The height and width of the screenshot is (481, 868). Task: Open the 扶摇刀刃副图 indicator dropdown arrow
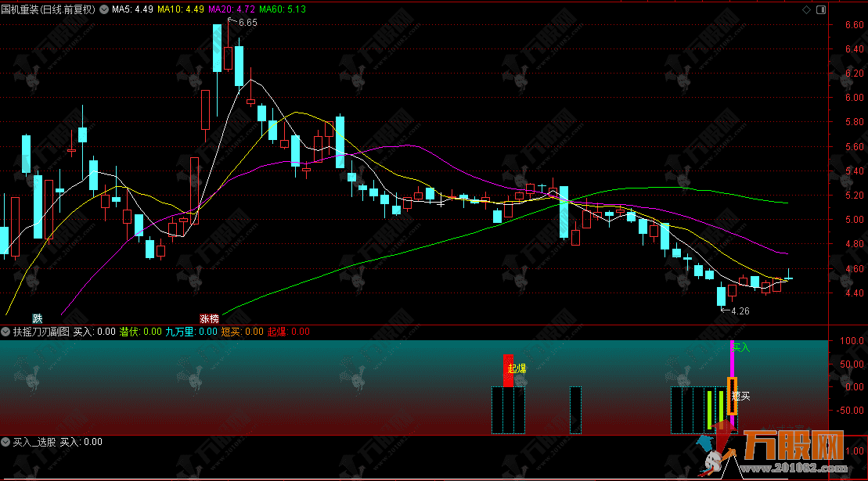click(x=5, y=332)
